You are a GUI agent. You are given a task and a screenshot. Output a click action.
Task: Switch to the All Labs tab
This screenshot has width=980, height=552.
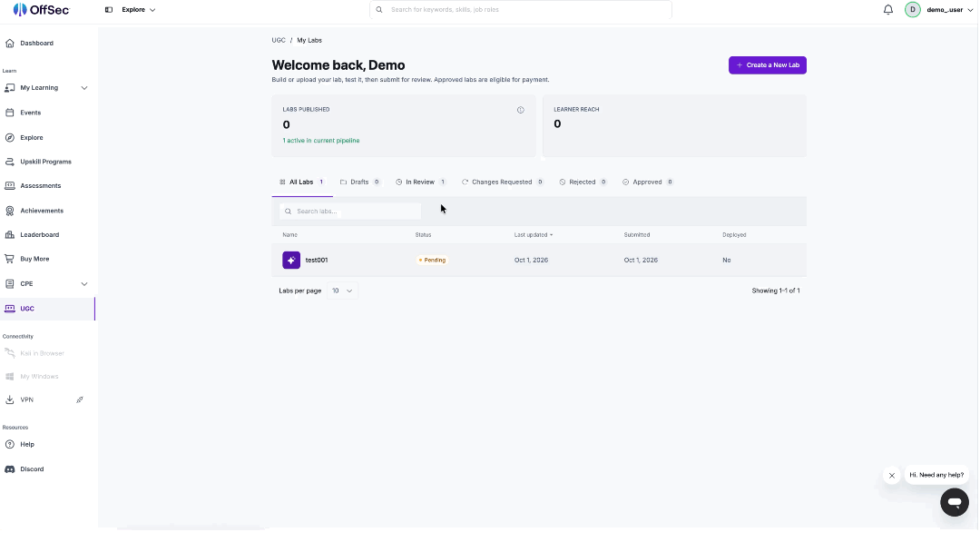tap(302, 182)
